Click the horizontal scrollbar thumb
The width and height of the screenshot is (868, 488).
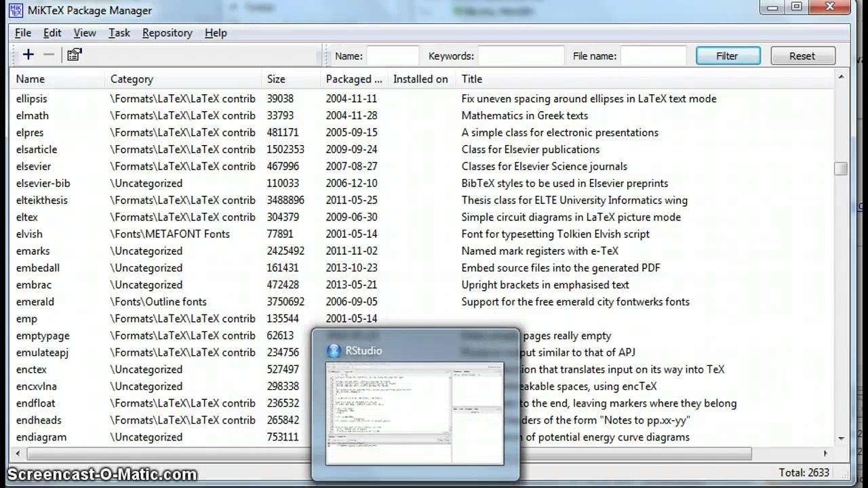coord(389,453)
